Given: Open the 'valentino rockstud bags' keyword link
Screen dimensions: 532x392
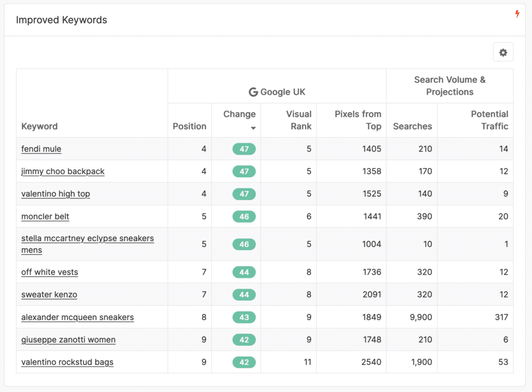Looking at the screenshot, I should click(67, 362).
